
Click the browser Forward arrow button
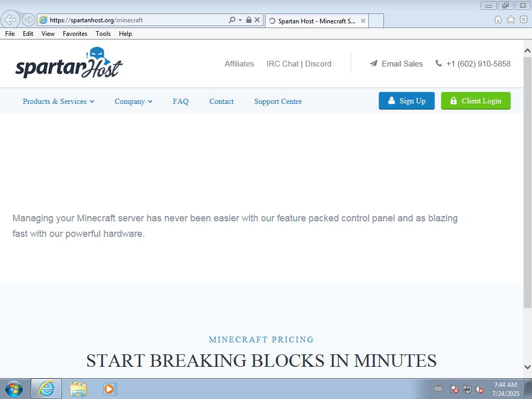[29, 20]
